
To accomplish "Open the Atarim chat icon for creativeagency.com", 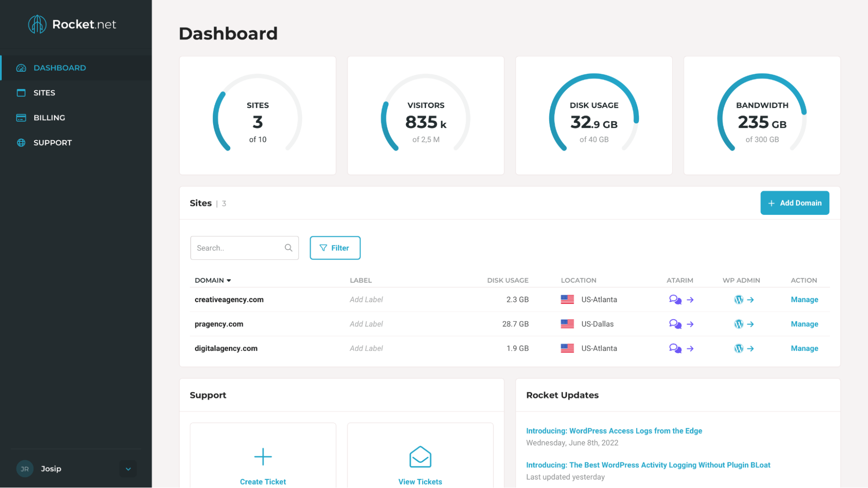I will coord(675,299).
